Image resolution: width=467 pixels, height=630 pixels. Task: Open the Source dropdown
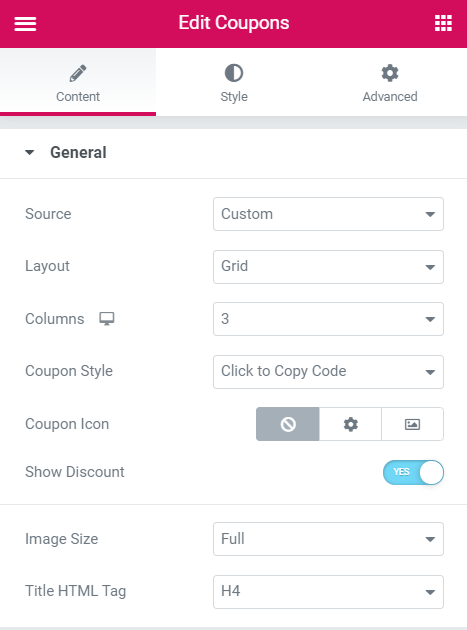point(328,214)
